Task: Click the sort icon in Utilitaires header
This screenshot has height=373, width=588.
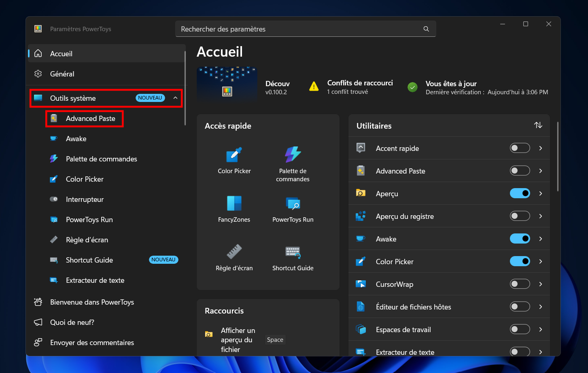Action: (x=538, y=125)
